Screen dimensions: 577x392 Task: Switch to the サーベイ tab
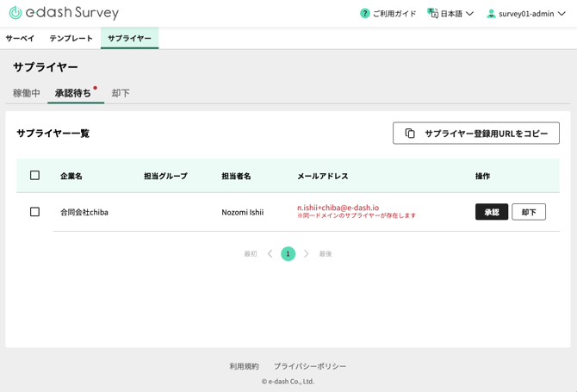[20, 39]
